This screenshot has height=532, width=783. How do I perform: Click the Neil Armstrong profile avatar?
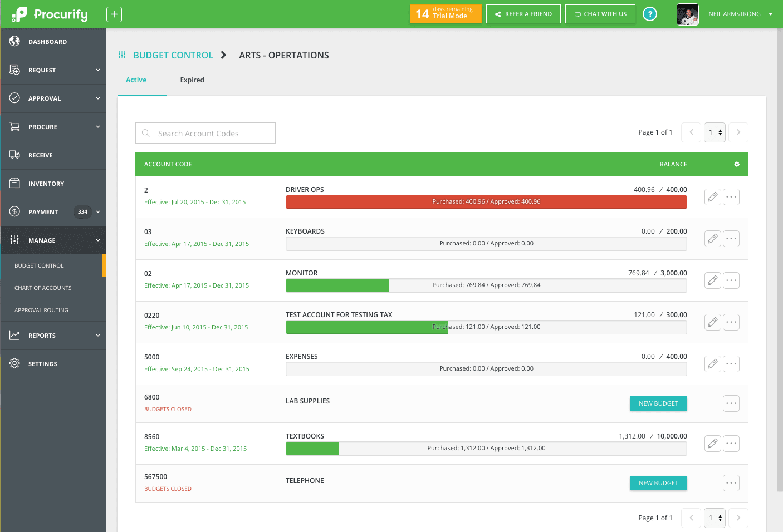[687, 14]
